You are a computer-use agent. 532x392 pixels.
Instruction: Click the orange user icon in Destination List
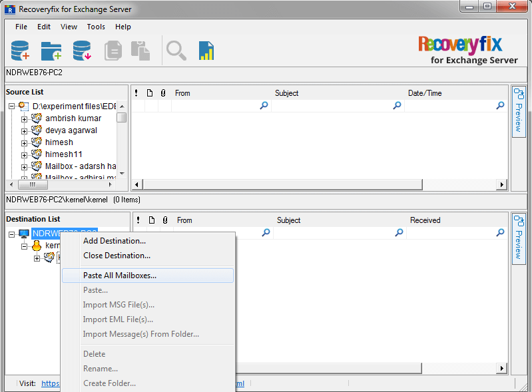[x=37, y=246]
